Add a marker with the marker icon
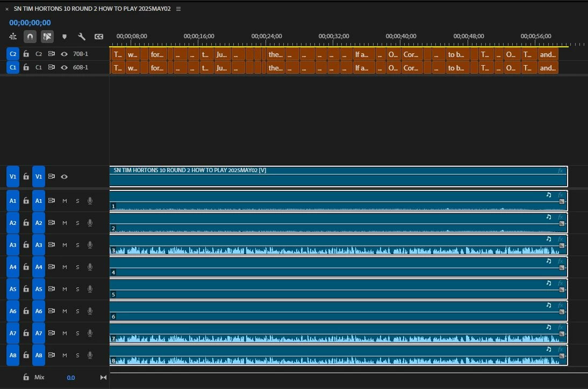Screen dimensions: 588x389 (64, 37)
